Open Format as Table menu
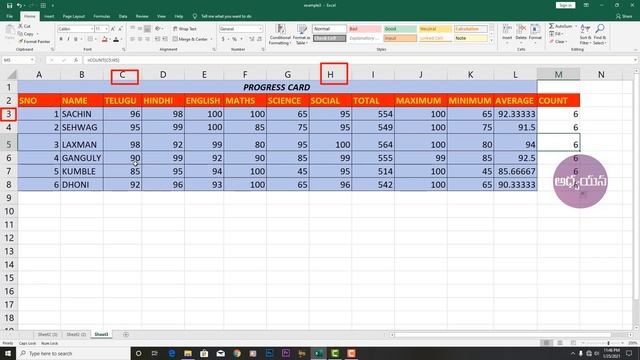The width and height of the screenshot is (640, 360). point(302,34)
